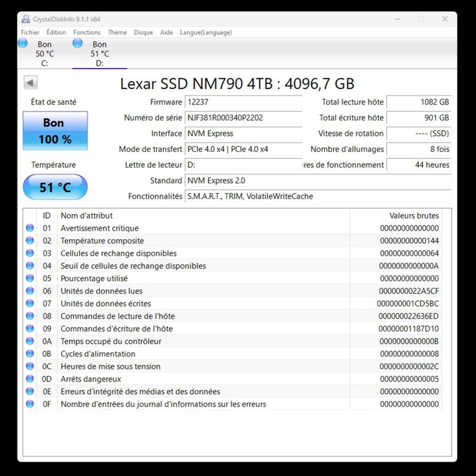This screenshot has height=476, width=476.
Task: Click the Lexar SSD NM790 4TB title
Action: tap(237, 84)
